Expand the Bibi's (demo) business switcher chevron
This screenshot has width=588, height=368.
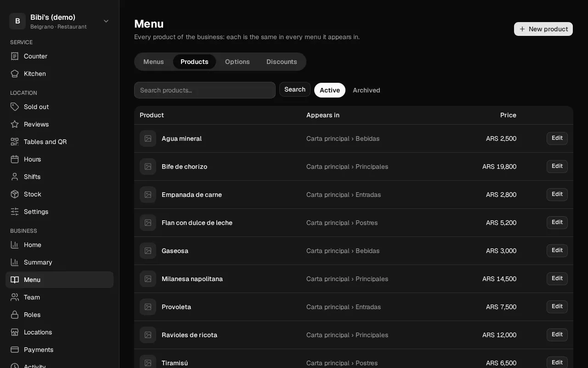tap(106, 21)
